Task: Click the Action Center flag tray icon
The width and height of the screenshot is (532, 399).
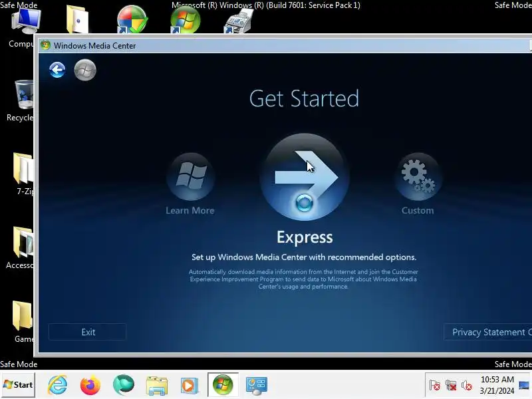Action: [x=435, y=386]
